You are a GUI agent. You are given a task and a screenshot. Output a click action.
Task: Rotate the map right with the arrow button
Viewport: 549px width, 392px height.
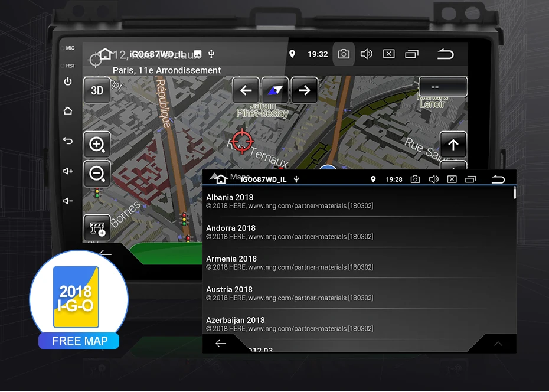point(304,90)
